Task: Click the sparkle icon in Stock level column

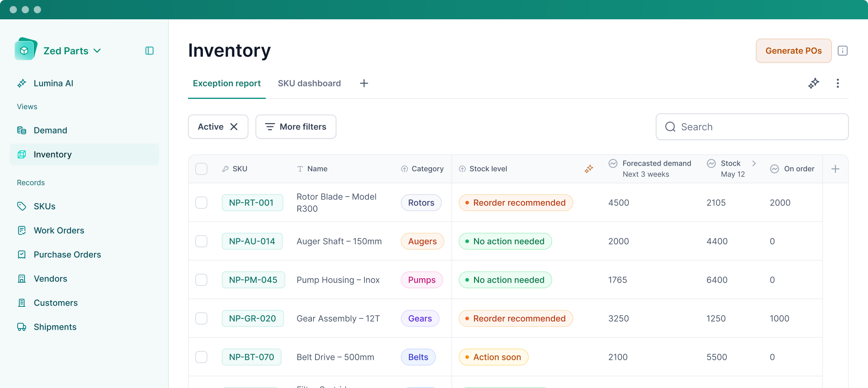Action: [589, 169]
